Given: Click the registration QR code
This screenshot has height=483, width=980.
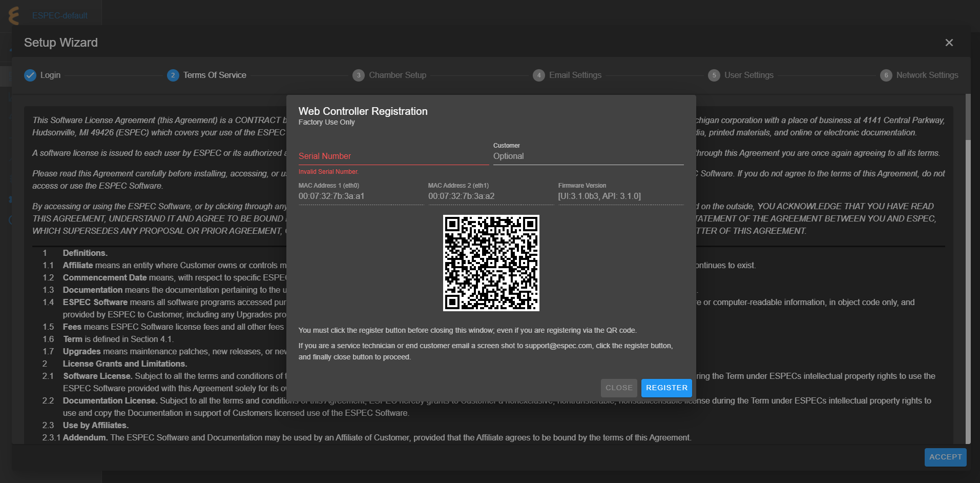Looking at the screenshot, I should pos(491,263).
